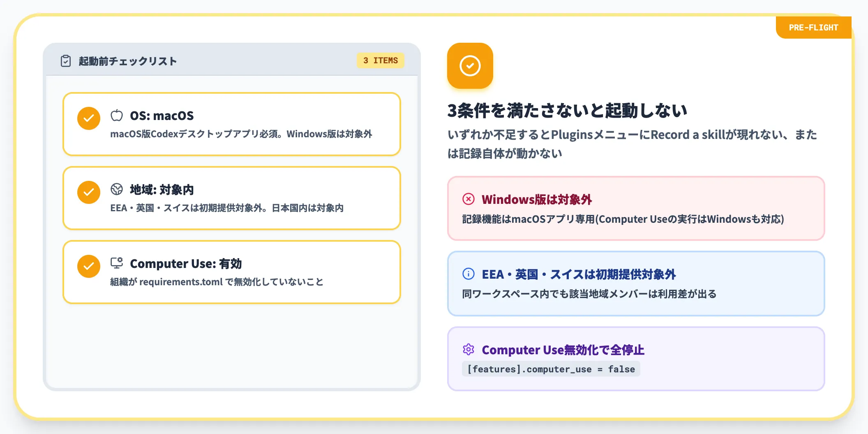Screen dimensions: 868x434
Task: Click the Windows版は対象外 warning title
Action: pos(537,200)
